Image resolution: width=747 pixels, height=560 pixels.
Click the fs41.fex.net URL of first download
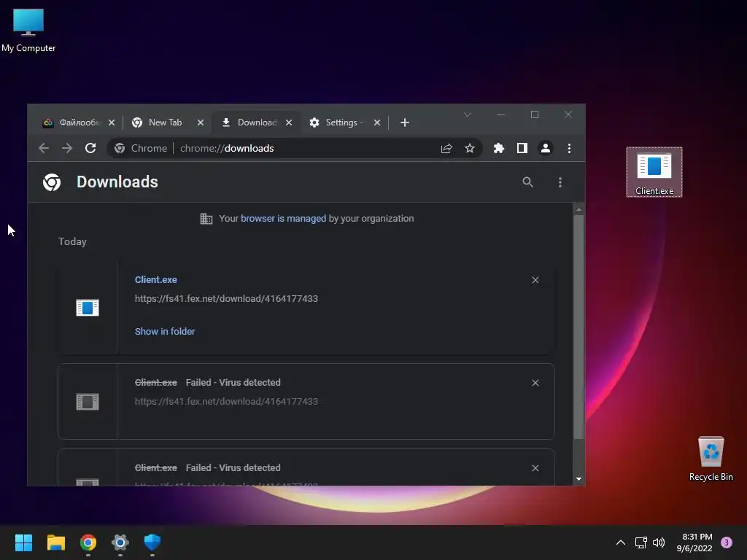(x=226, y=298)
